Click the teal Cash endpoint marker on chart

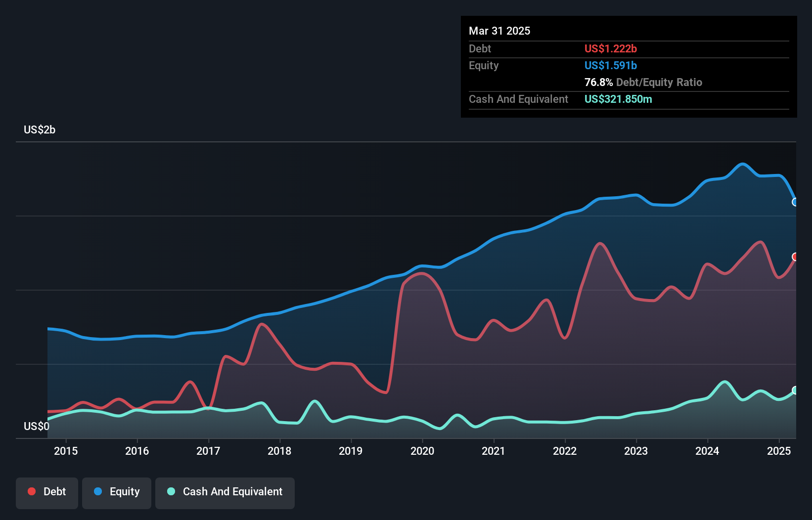(795, 390)
